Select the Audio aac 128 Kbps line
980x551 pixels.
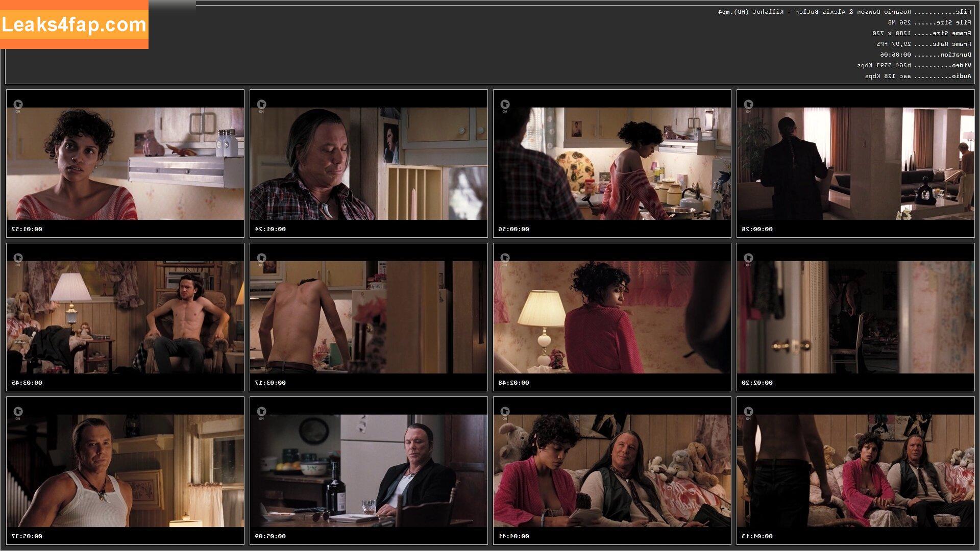tap(918, 76)
